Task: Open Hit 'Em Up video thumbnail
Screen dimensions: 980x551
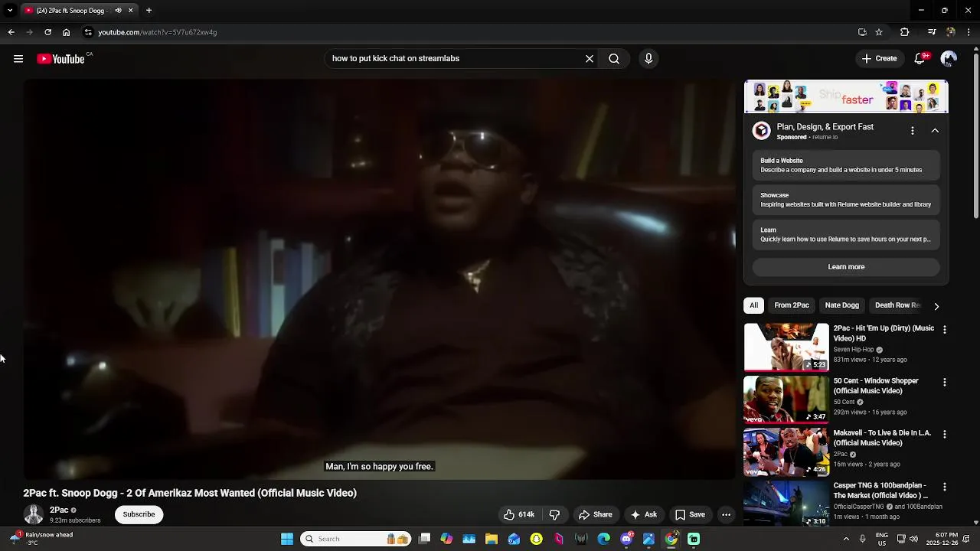Action: (x=786, y=347)
